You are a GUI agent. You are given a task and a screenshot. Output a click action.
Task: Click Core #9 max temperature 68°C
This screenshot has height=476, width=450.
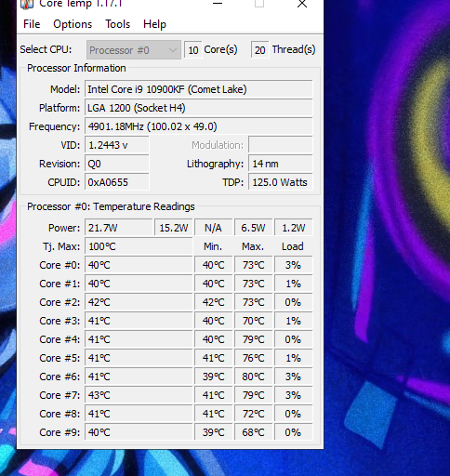tap(253, 432)
